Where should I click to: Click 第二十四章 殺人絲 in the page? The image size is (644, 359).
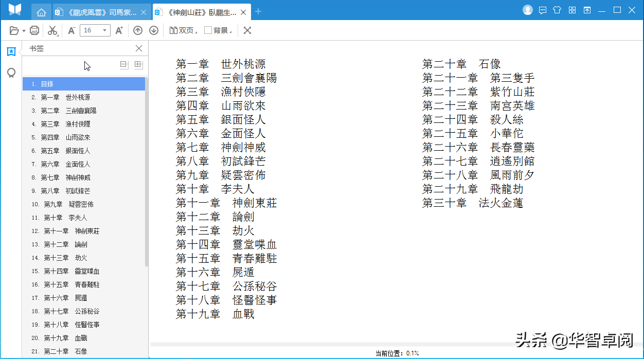(473, 119)
